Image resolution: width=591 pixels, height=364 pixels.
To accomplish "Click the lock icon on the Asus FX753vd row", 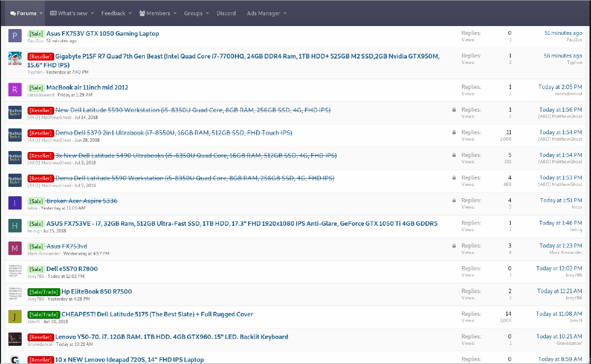I will click(454, 246).
